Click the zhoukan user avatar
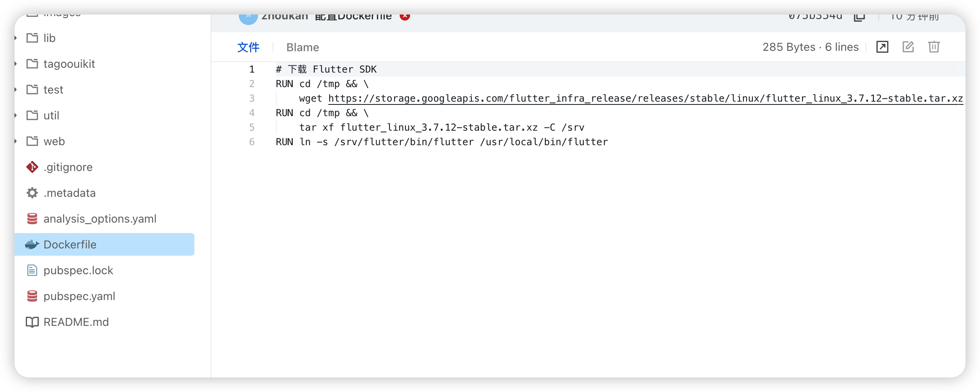 248,19
